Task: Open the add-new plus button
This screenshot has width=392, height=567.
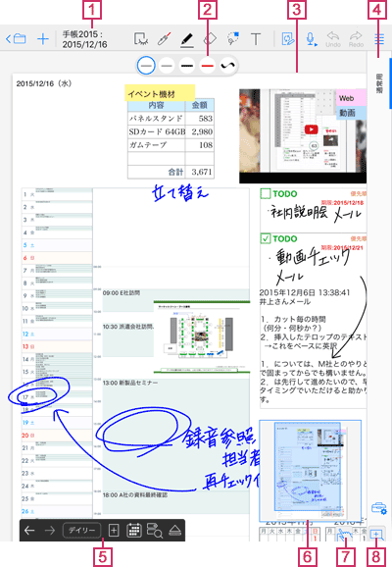Action: tap(43, 38)
